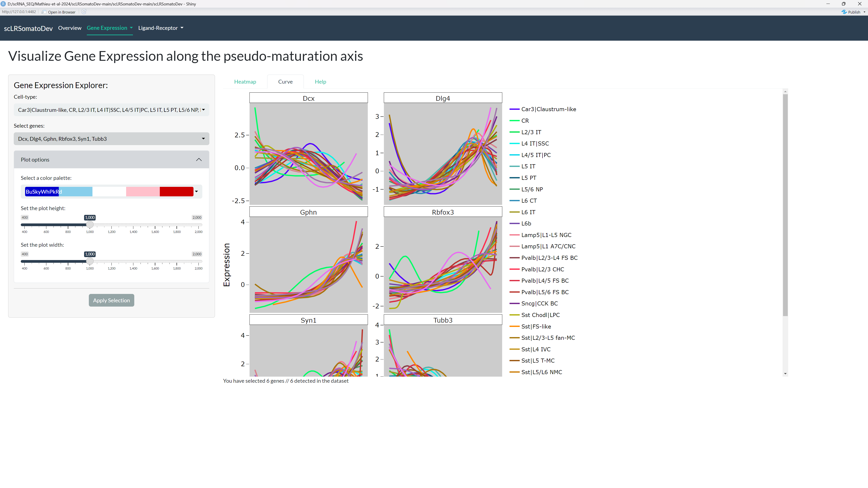Open the BuSkyWhPkRd color palette selector
Image resolution: width=868 pixels, height=488 pixels.
tap(111, 192)
